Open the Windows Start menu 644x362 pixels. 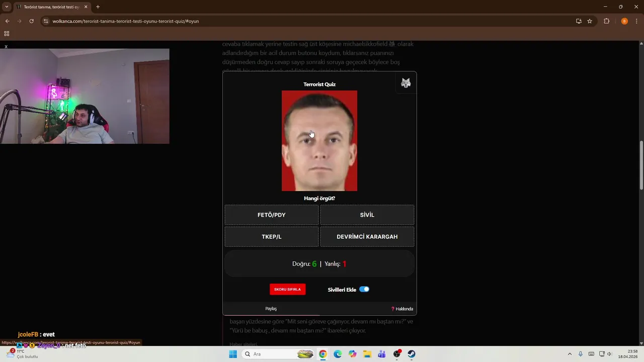click(233, 354)
